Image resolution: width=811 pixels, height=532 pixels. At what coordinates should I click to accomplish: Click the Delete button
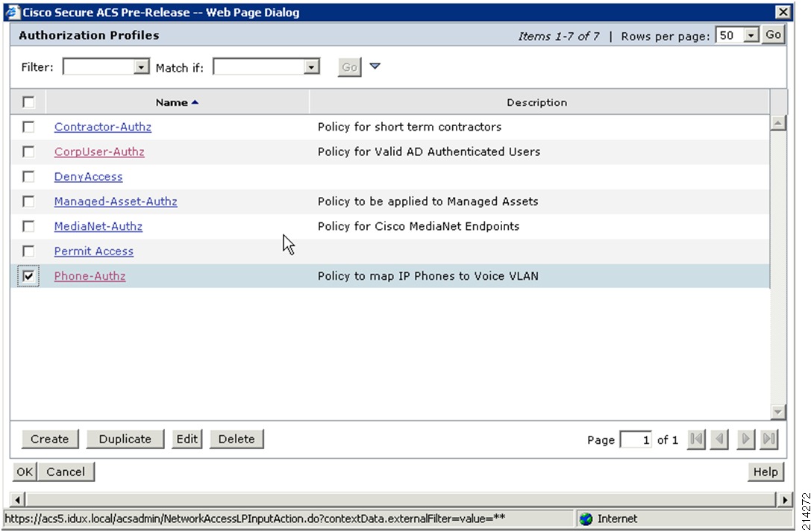point(237,439)
